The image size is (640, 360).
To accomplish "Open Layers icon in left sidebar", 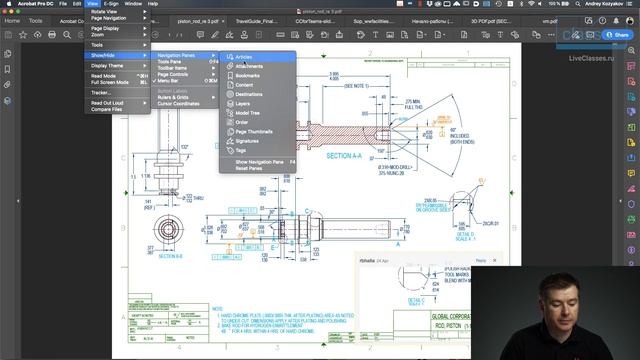I will click(7, 100).
